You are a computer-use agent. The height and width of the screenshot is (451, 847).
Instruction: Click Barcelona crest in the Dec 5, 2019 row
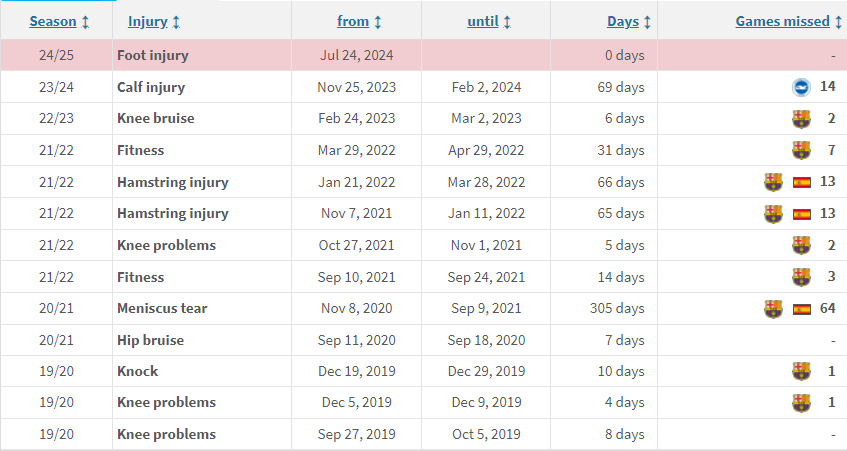[x=801, y=403]
